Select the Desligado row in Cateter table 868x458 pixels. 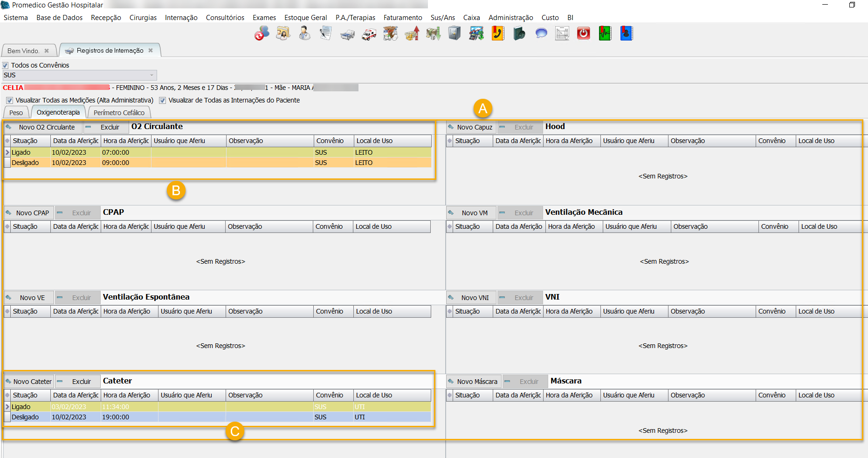25,417
